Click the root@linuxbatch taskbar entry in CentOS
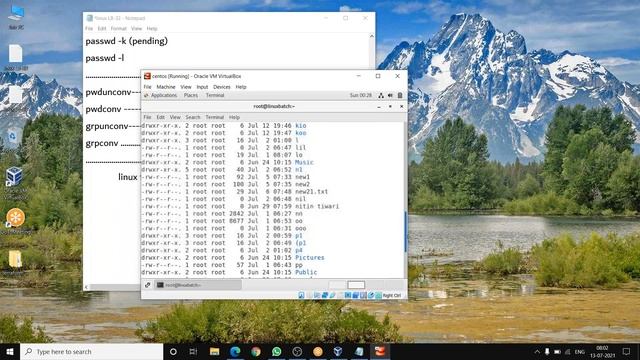640x360 pixels. click(198, 285)
